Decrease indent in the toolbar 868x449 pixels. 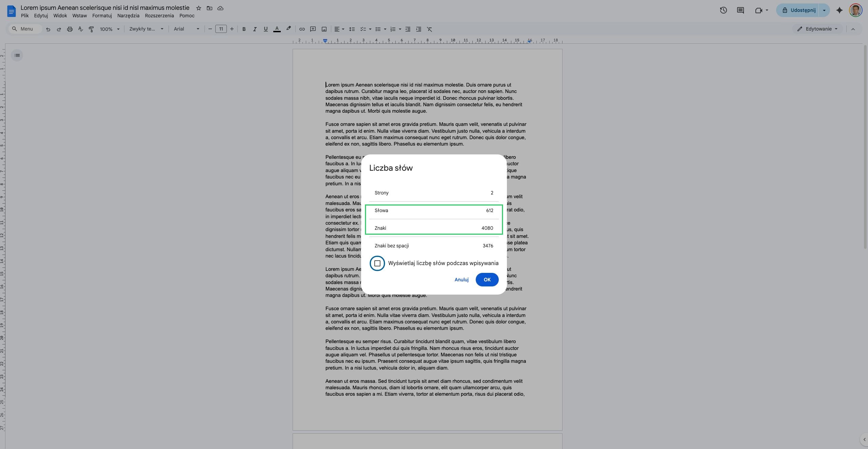pos(408,29)
